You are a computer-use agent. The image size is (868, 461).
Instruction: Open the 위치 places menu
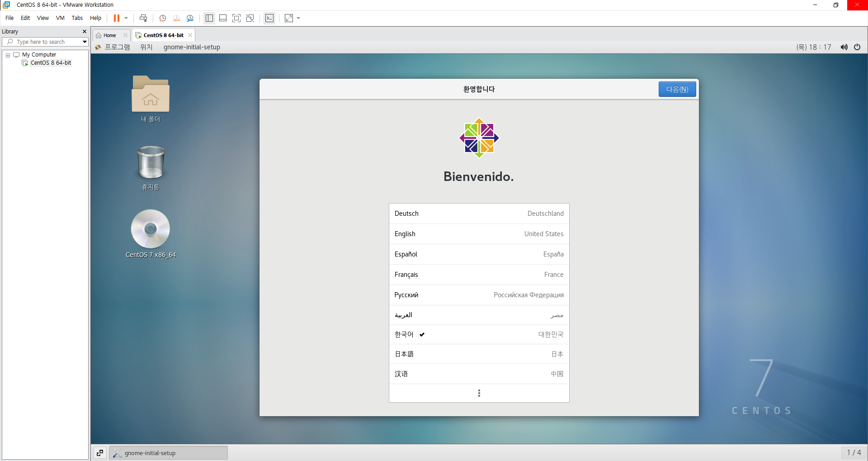pyautogui.click(x=146, y=47)
